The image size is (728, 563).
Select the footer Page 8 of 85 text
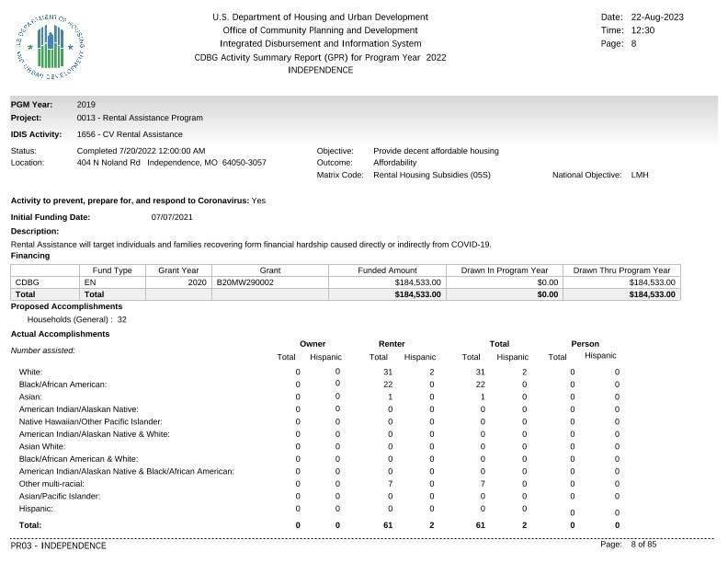coord(628,544)
